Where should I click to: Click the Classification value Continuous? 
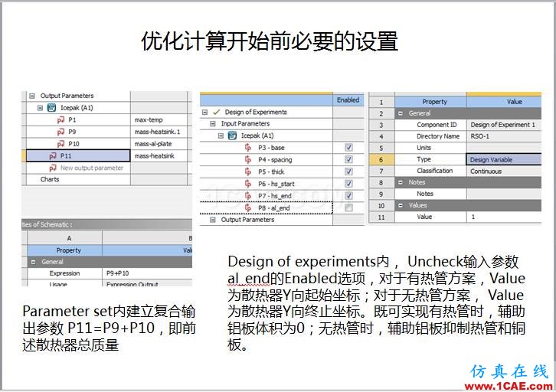pos(504,171)
